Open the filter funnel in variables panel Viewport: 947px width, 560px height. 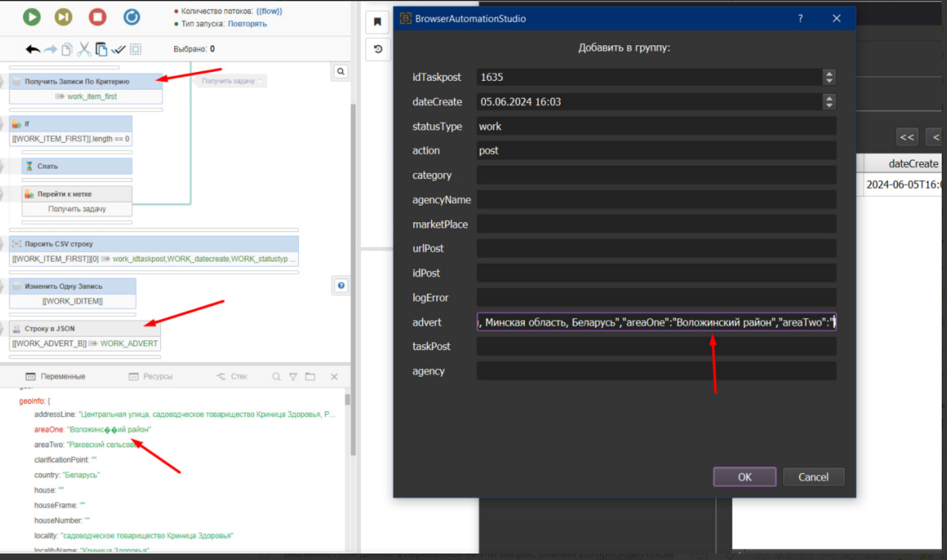(x=293, y=376)
